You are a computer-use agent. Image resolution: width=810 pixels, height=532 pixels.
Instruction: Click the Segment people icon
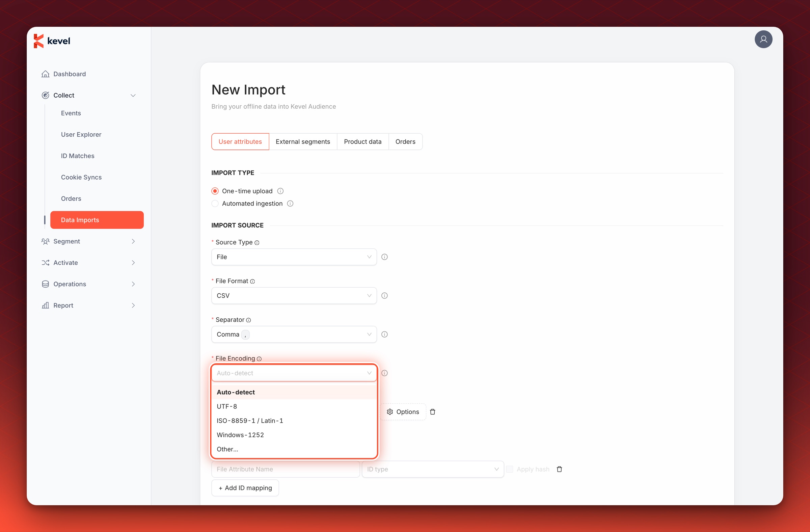pyautogui.click(x=45, y=241)
